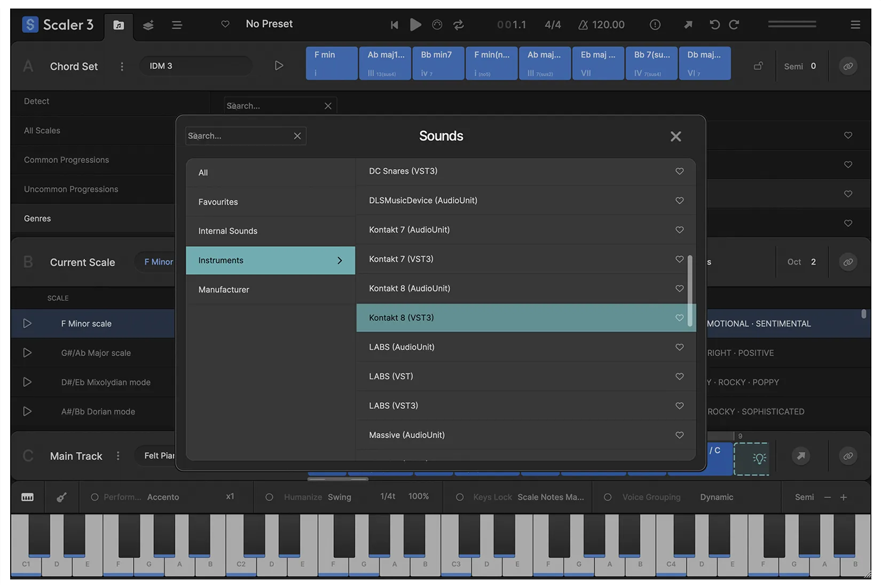Open Main Track options three-dot menu
The height and width of the screenshot is (588, 881).
tap(118, 456)
